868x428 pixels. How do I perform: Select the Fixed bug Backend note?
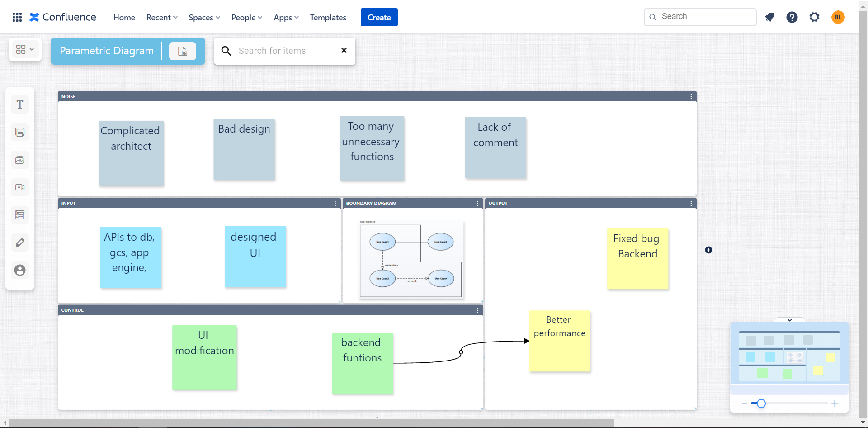[638, 259]
